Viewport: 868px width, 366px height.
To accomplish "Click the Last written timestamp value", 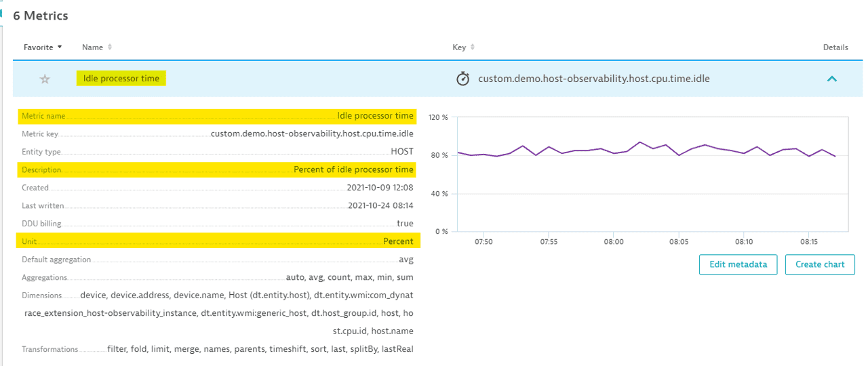I will tap(380, 205).
